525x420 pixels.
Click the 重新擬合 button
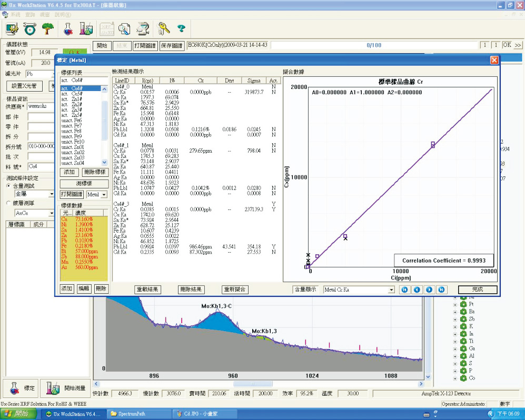tap(235, 289)
